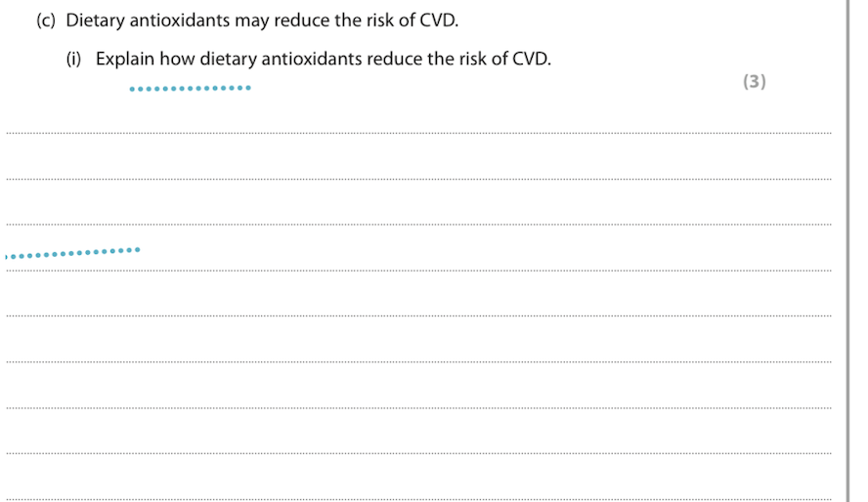Click the fifth dotted answer line

[x=418, y=316]
